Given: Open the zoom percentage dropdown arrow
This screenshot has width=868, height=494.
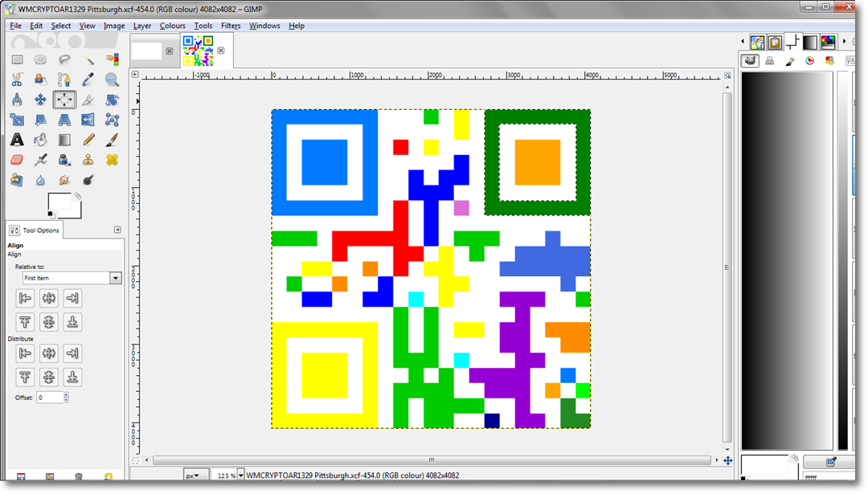Looking at the screenshot, I should pos(241,476).
